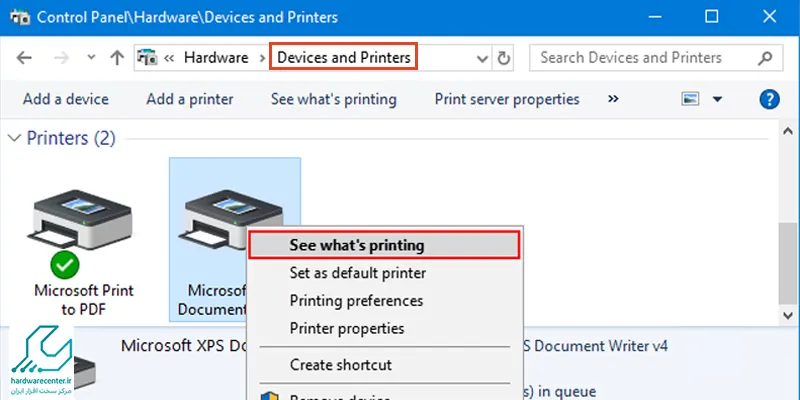Screen dimensions: 800x400
Task: Maximize the Devices and Printers window
Action: [711, 17]
